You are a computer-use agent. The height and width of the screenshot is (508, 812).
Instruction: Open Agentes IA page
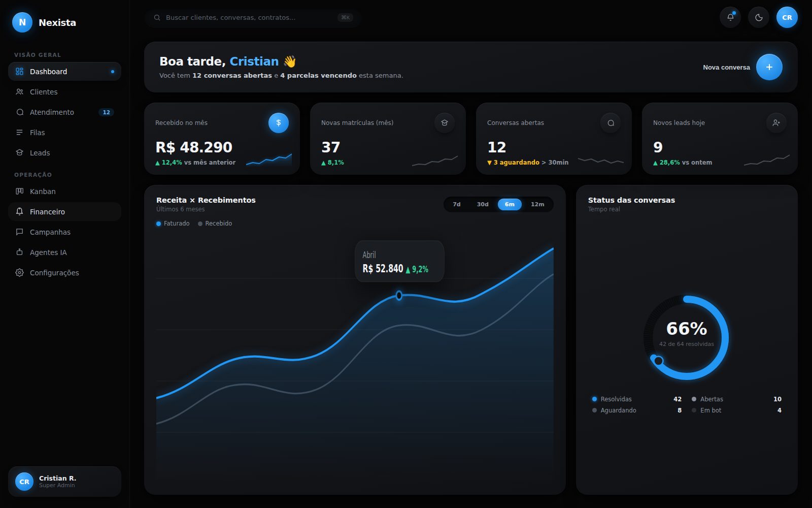(64, 252)
